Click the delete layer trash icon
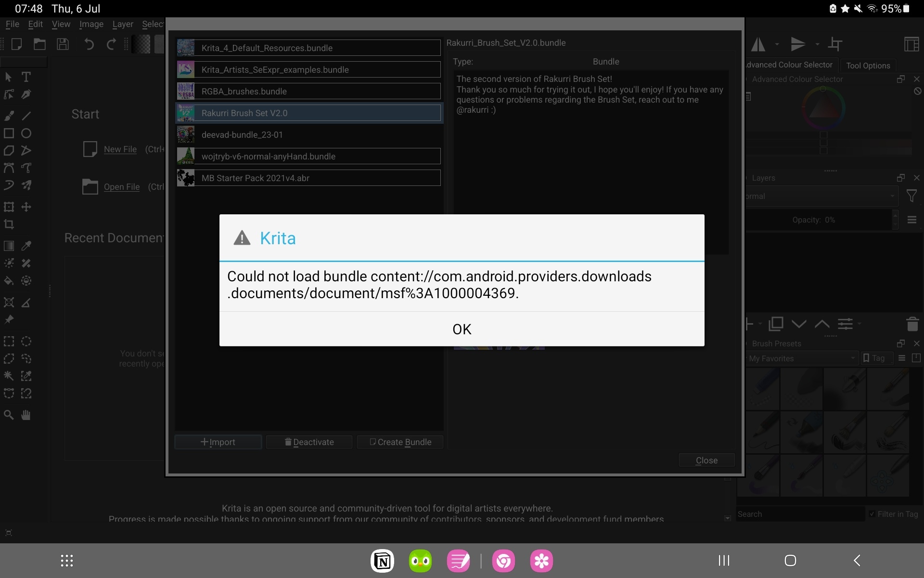Image resolution: width=924 pixels, height=578 pixels. tap(912, 324)
